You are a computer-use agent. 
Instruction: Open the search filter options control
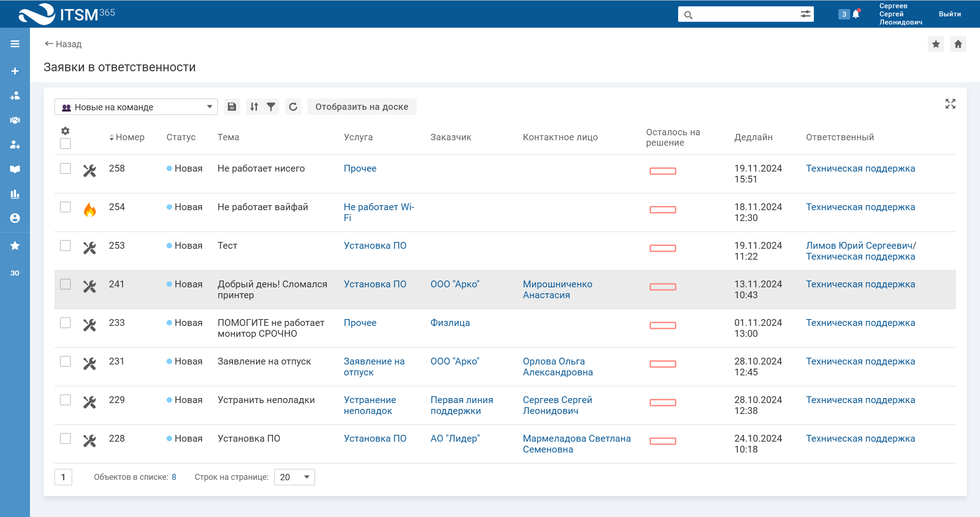point(806,14)
